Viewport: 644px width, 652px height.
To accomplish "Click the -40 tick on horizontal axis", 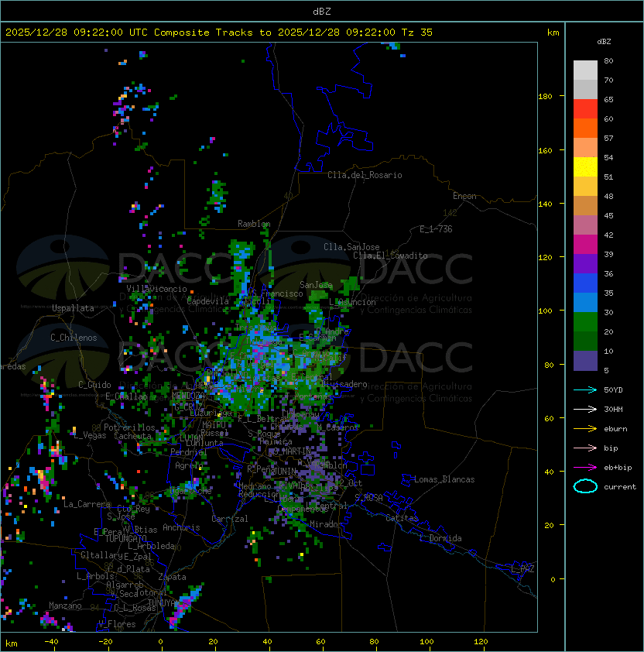I will click(x=51, y=642).
